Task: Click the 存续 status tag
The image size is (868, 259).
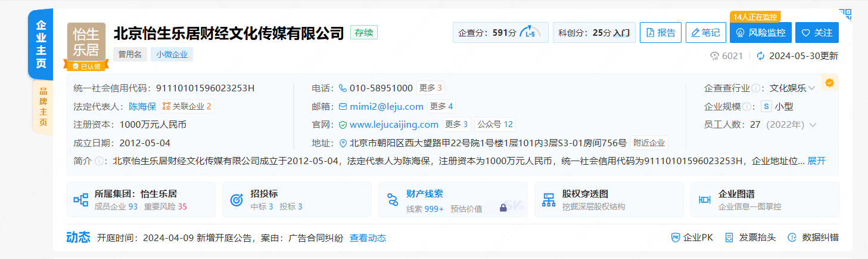Action: [x=363, y=33]
